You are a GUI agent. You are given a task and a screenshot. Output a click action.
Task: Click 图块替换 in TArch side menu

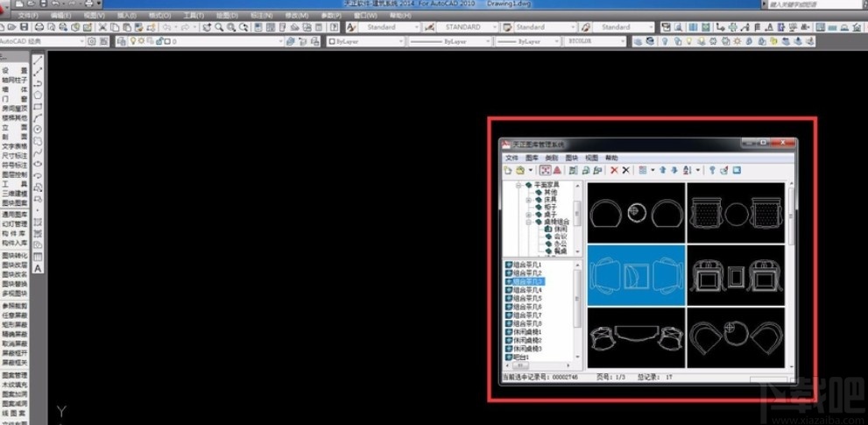tap(14, 284)
